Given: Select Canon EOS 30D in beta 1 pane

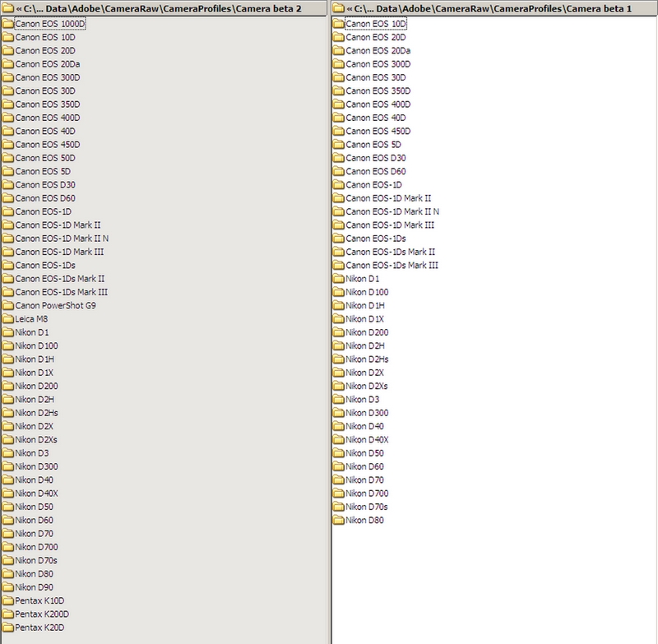Looking at the screenshot, I should coord(376,77).
